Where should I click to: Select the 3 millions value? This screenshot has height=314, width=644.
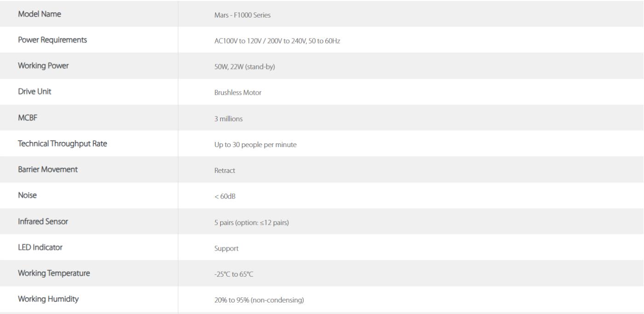coord(225,119)
